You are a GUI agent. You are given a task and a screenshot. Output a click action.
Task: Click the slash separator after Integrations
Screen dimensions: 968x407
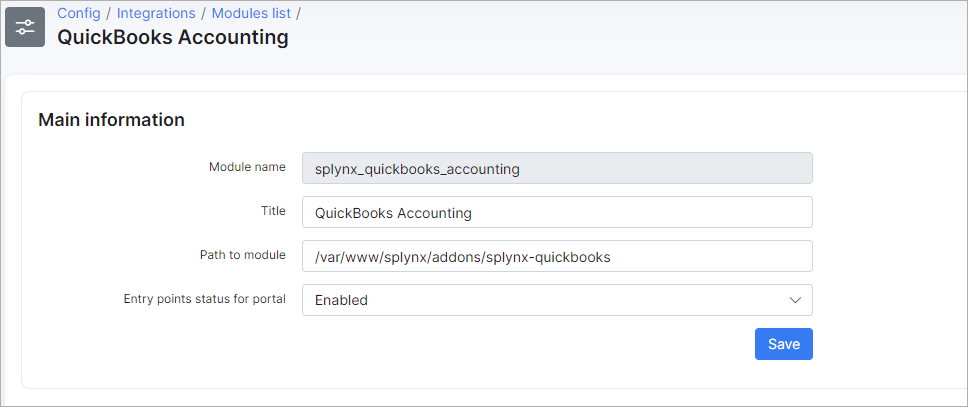coord(204,13)
